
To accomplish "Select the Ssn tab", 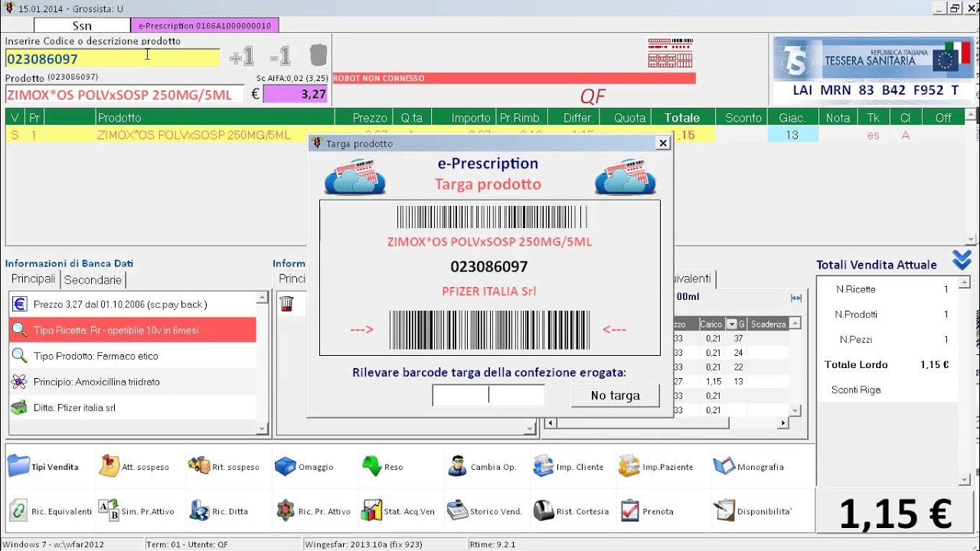I will tap(82, 26).
